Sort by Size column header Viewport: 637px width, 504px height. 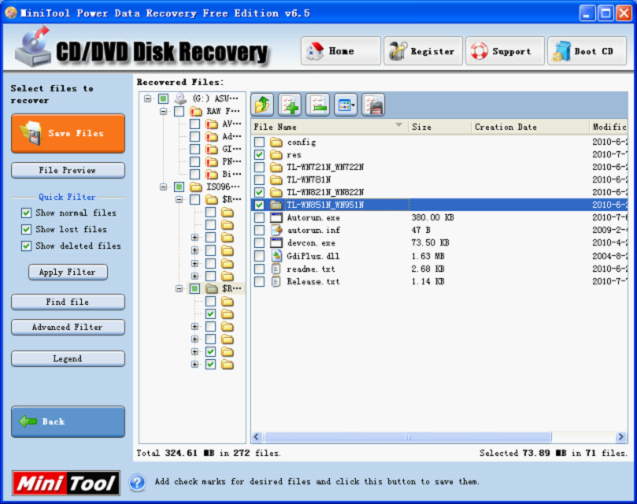(440, 127)
